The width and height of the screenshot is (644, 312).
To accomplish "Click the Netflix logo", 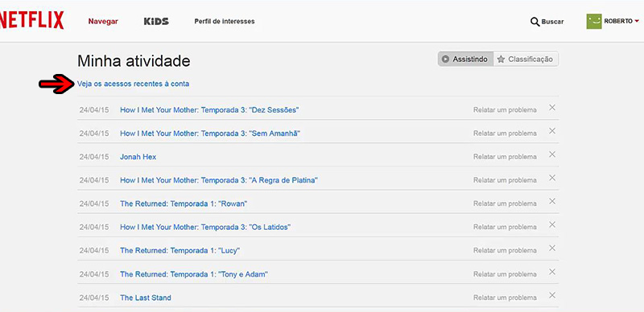I will (x=31, y=21).
